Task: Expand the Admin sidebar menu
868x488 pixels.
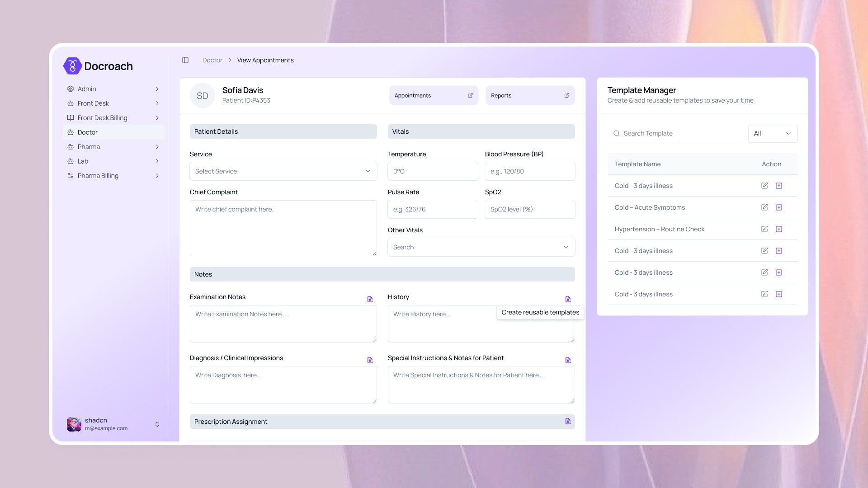Action: tap(113, 89)
